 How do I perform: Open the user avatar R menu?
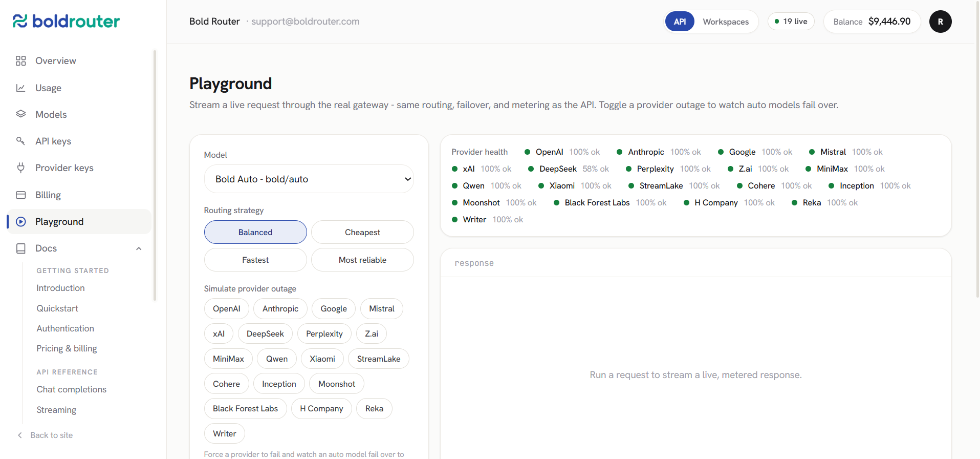click(940, 22)
